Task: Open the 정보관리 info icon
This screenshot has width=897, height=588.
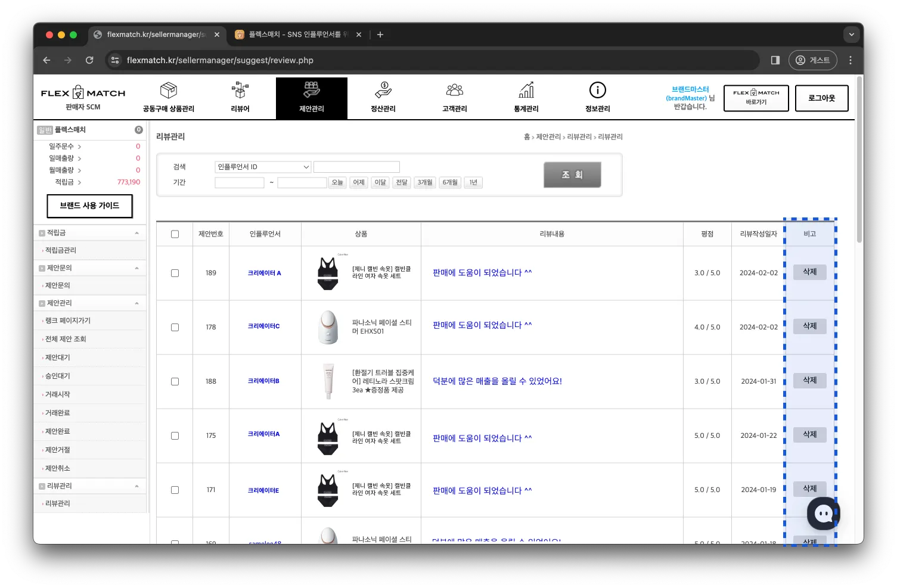Action: 598,90
